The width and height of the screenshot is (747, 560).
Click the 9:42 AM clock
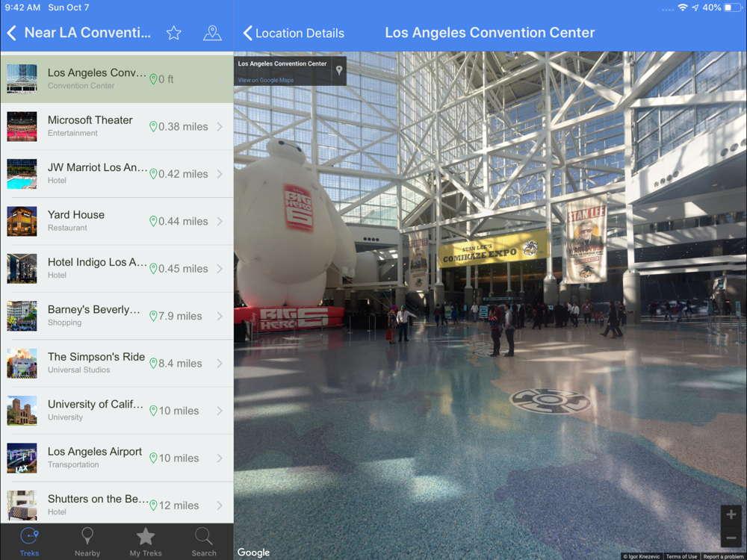pos(22,7)
